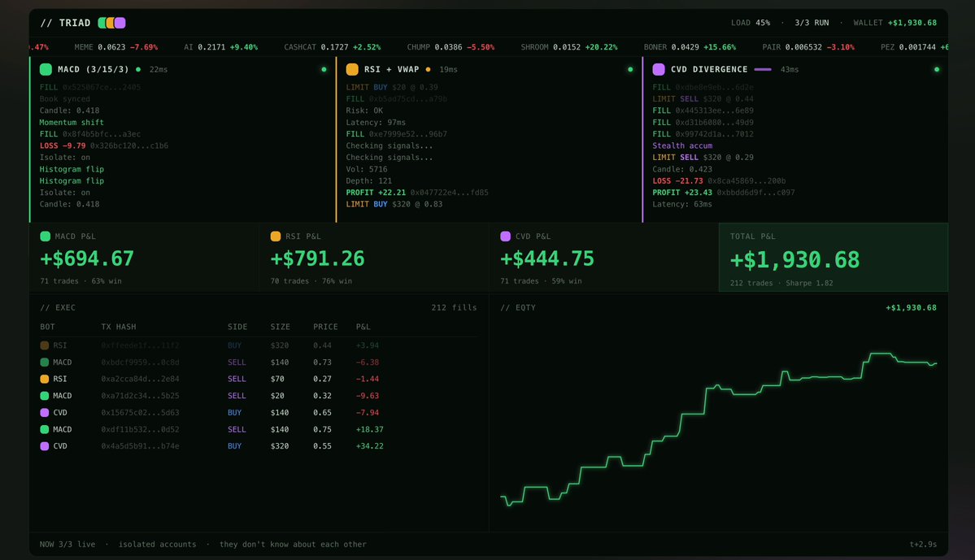The image size is (975, 560).
Task: Click the CVD bot icon in the -7.94 row
Action: (x=44, y=413)
